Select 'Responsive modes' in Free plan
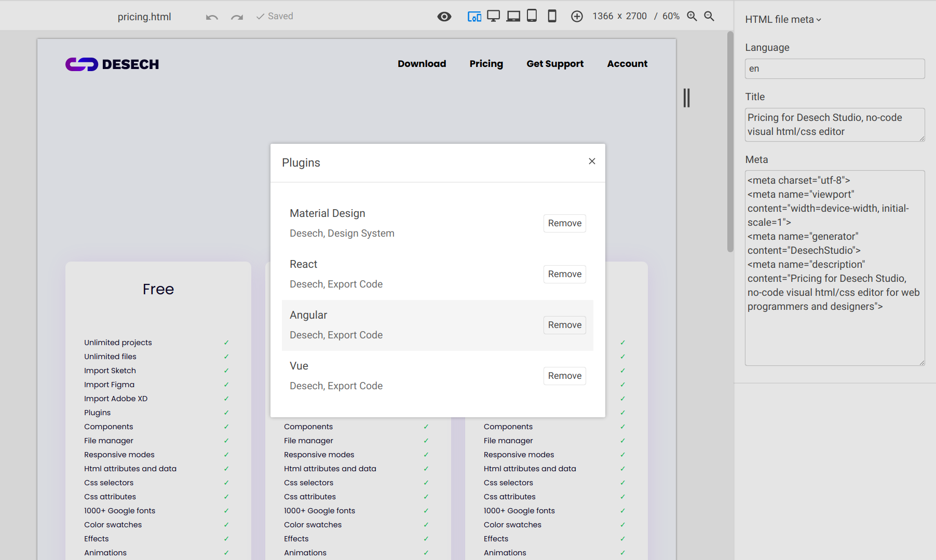 coord(119,455)
